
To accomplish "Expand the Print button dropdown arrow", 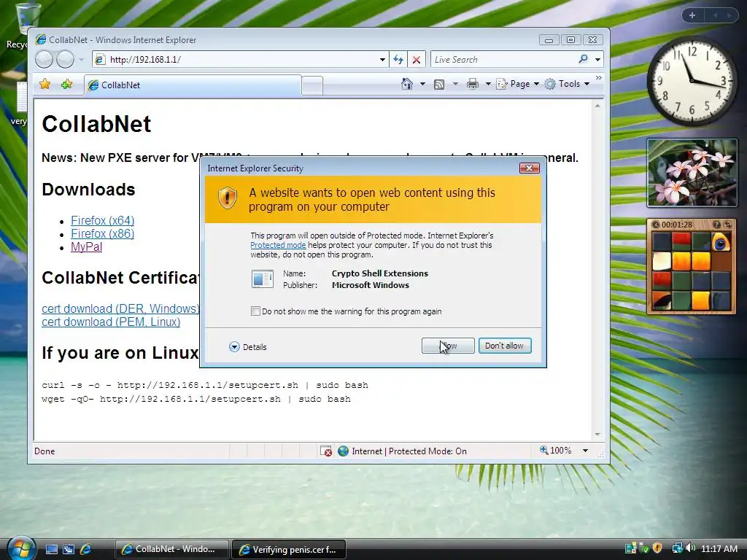I will [x=488, y=85].
